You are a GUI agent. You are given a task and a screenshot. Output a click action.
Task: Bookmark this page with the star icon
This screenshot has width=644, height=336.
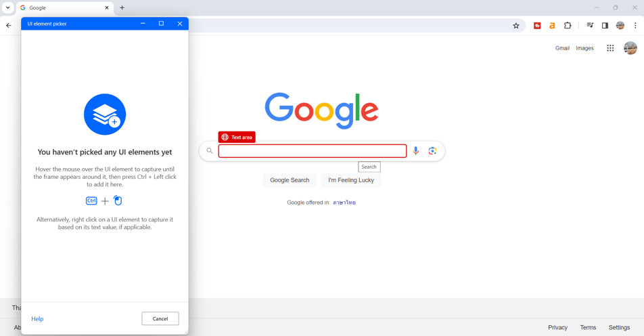tap(516, 26)
